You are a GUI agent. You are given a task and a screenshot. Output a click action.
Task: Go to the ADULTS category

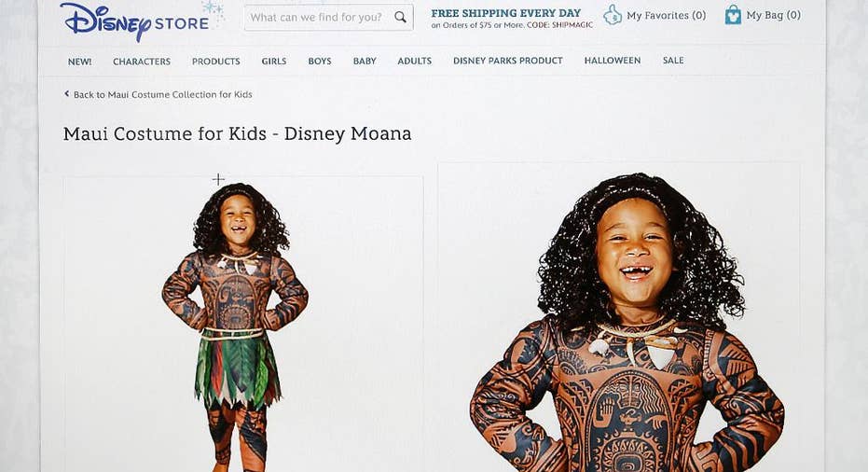pos(415,61)
